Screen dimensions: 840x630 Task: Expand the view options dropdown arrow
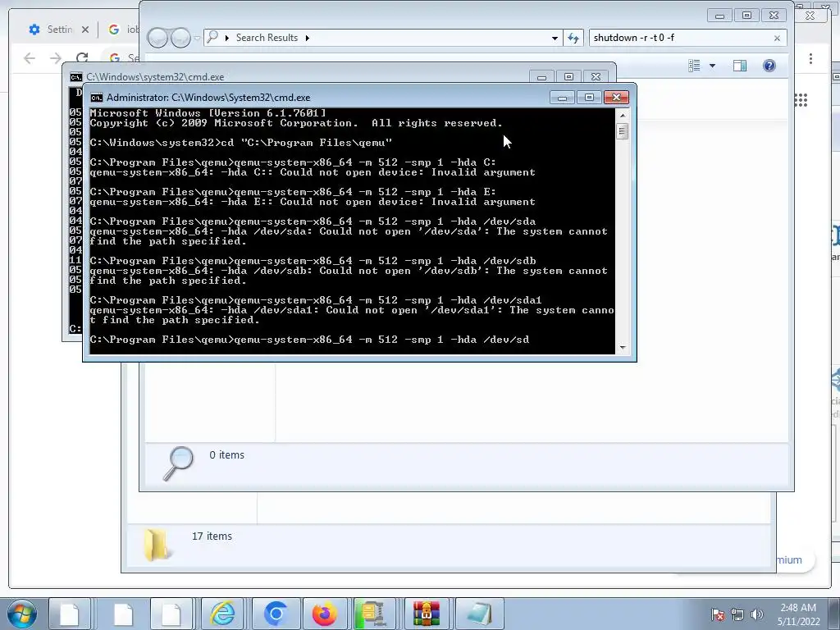pos(713,66)
